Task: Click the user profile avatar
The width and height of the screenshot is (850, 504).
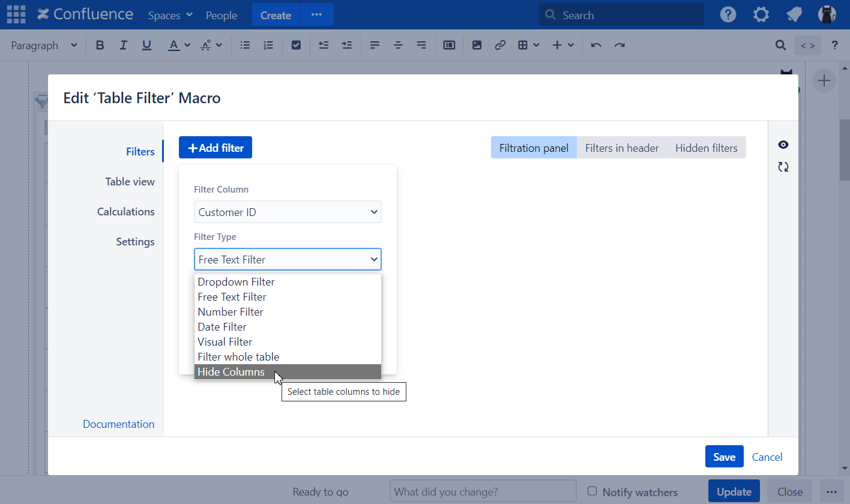Action: 827,15
